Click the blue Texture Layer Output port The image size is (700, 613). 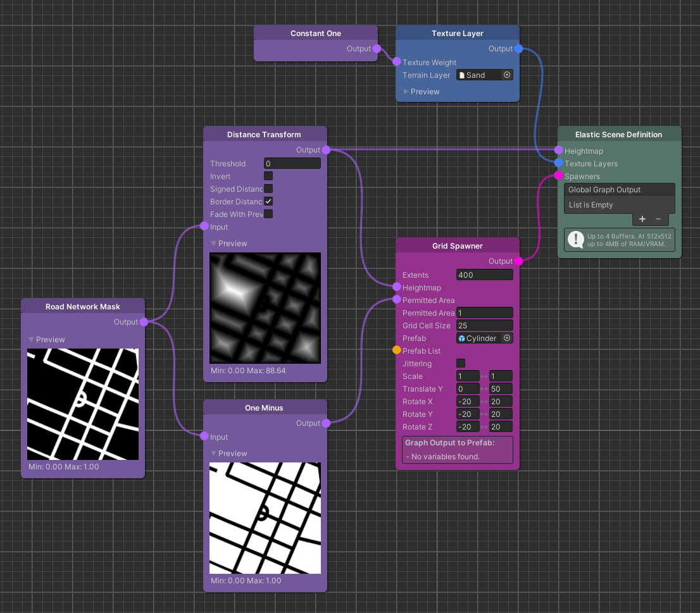(x=518, y=49)
